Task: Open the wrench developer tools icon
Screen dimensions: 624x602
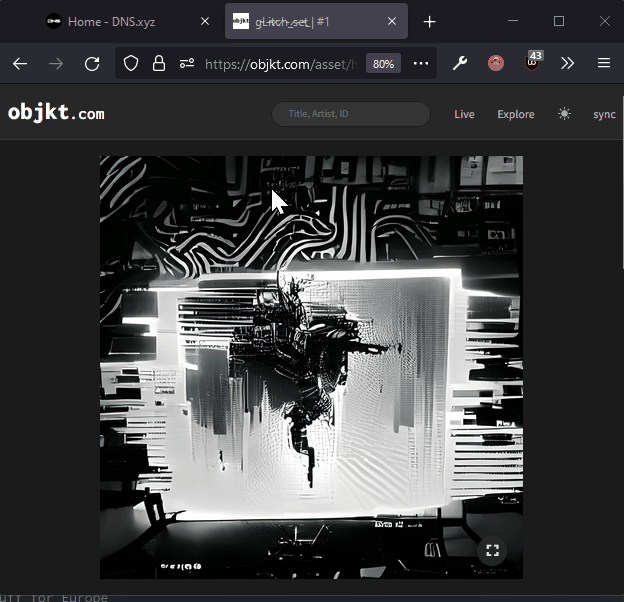Action: (x=460, y=63)
